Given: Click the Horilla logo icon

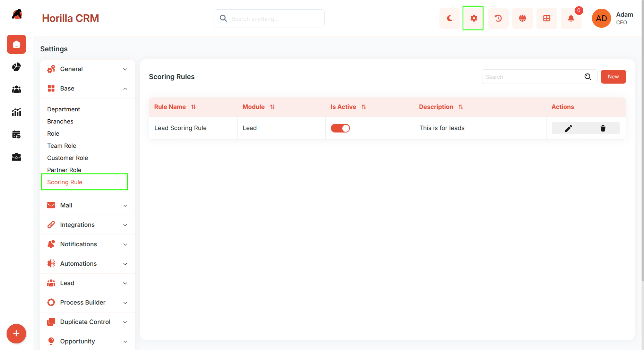Looking at the screenshot, I should pos(17,14).
